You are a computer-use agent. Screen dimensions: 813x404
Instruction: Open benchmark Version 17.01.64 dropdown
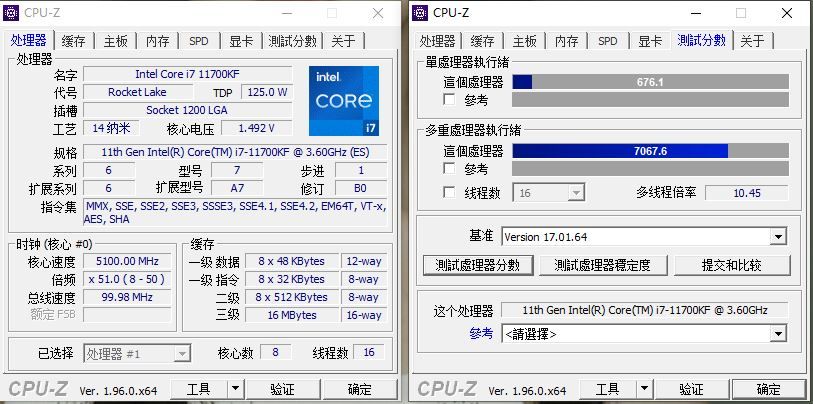777,237
